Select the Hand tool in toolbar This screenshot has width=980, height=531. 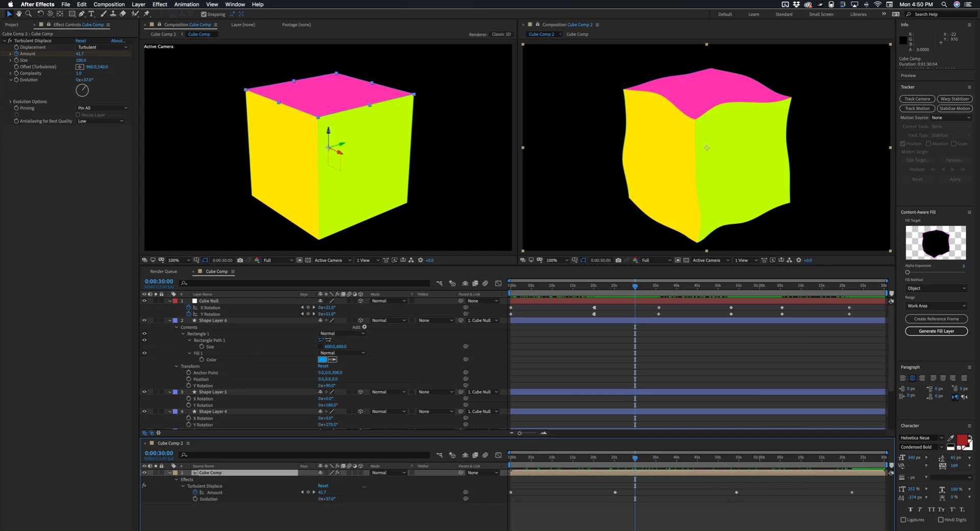point(19,14)
